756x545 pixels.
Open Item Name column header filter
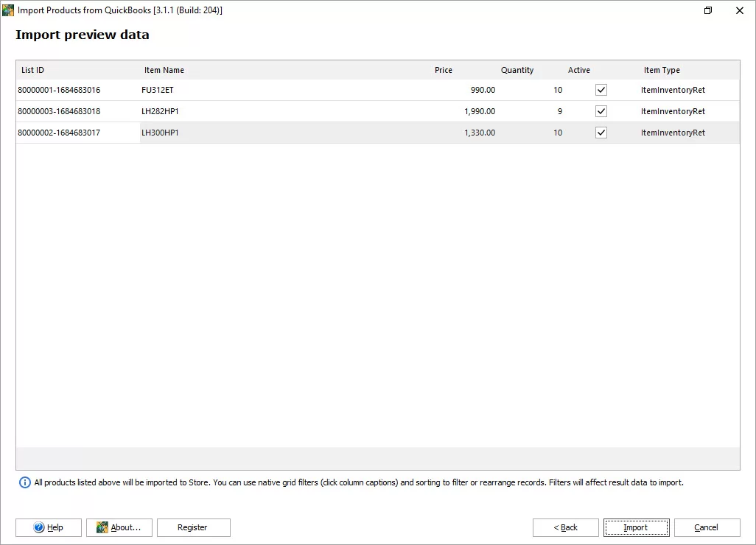[x=164, y=70]
